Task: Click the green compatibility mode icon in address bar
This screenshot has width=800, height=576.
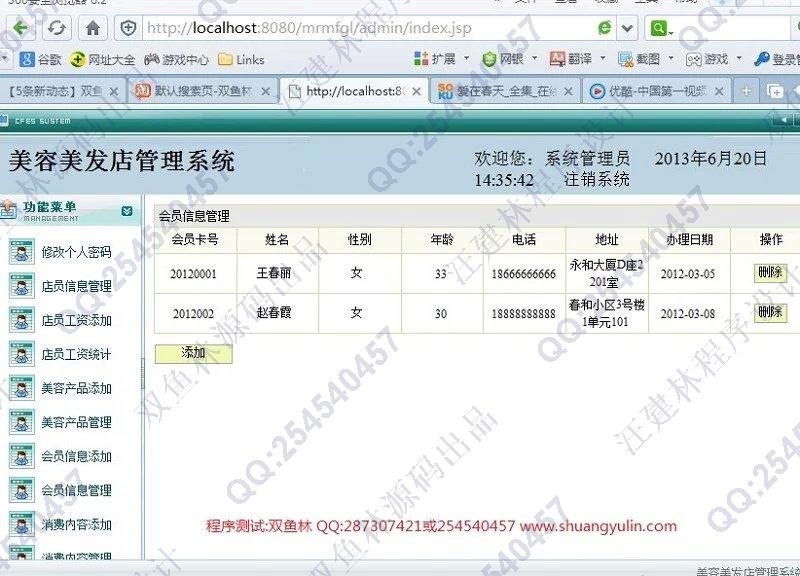Action: coord(605,28)
